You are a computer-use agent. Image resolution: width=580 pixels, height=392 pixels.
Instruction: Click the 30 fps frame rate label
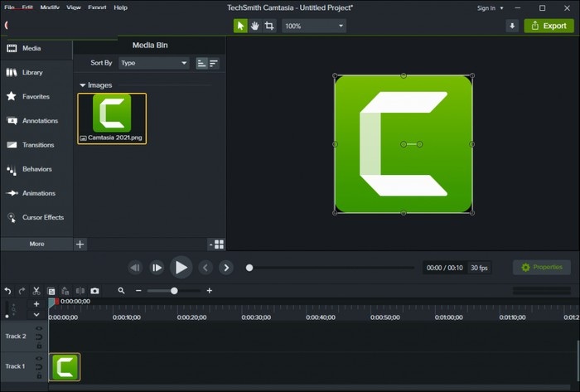479,268
